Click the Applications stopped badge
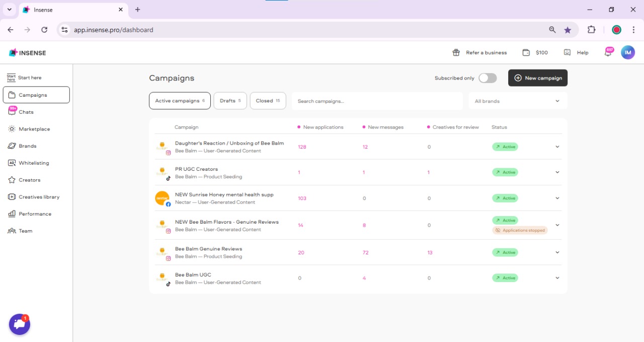Screen dimensions: 644x342 click(520, 230)
